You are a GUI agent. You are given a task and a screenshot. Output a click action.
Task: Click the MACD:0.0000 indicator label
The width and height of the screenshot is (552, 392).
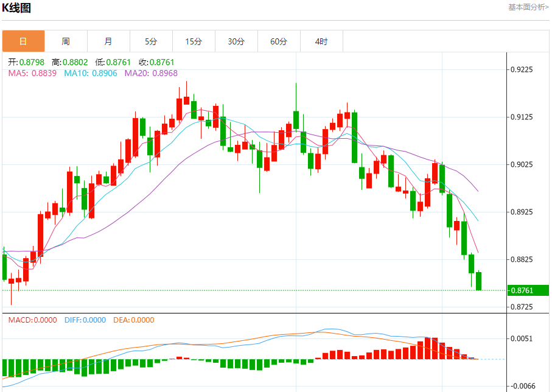32,320
